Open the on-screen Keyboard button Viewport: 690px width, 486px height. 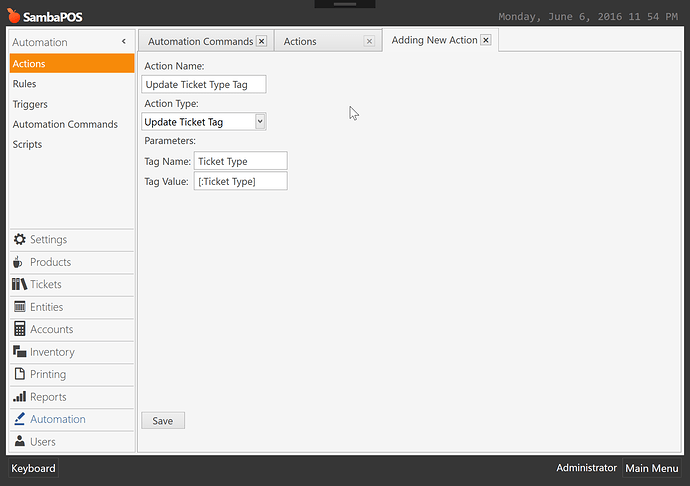(33, 468)
